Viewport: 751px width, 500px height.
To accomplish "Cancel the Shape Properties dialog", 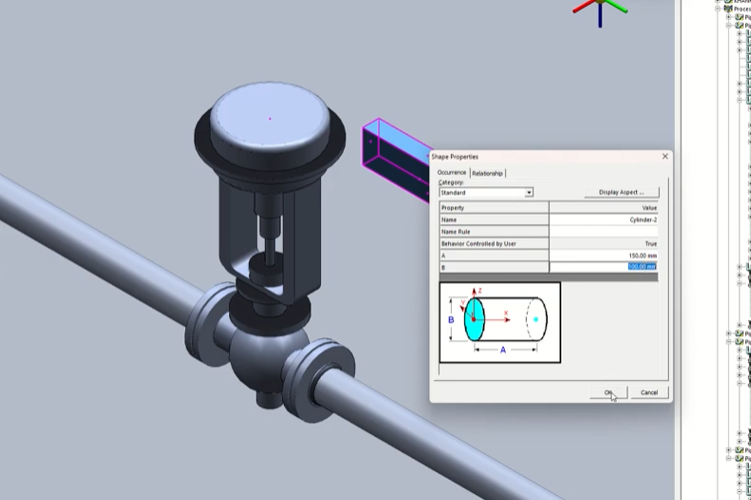I will tap(649, 392).
